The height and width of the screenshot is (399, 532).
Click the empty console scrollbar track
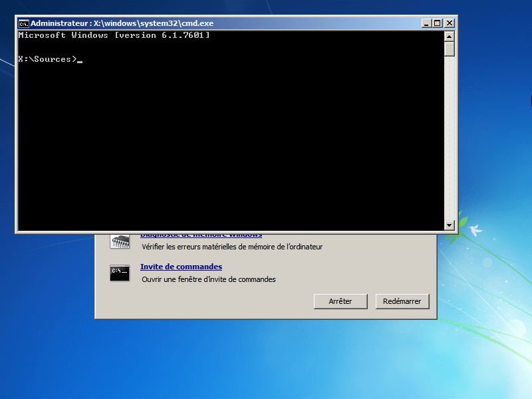450,138
